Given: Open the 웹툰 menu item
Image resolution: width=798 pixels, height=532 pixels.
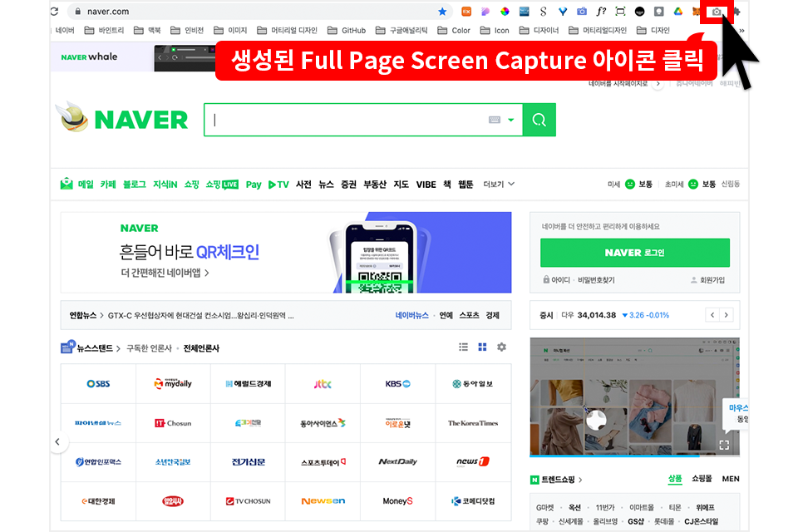Looking at the screenshot, I should coord(465,185).
